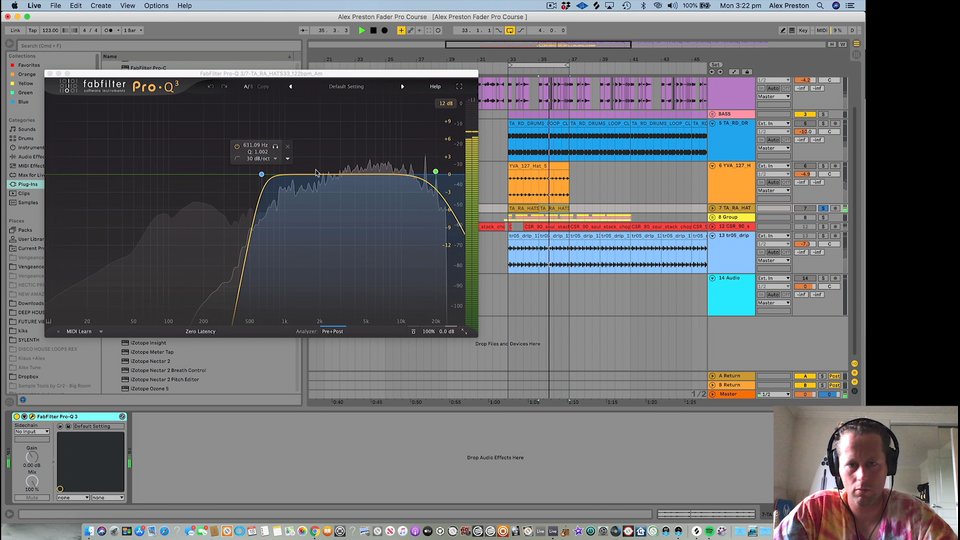Delete the EQ band with the X icon
The width and height of the screenshot is (960, 540).
click(x=287, y=146)
